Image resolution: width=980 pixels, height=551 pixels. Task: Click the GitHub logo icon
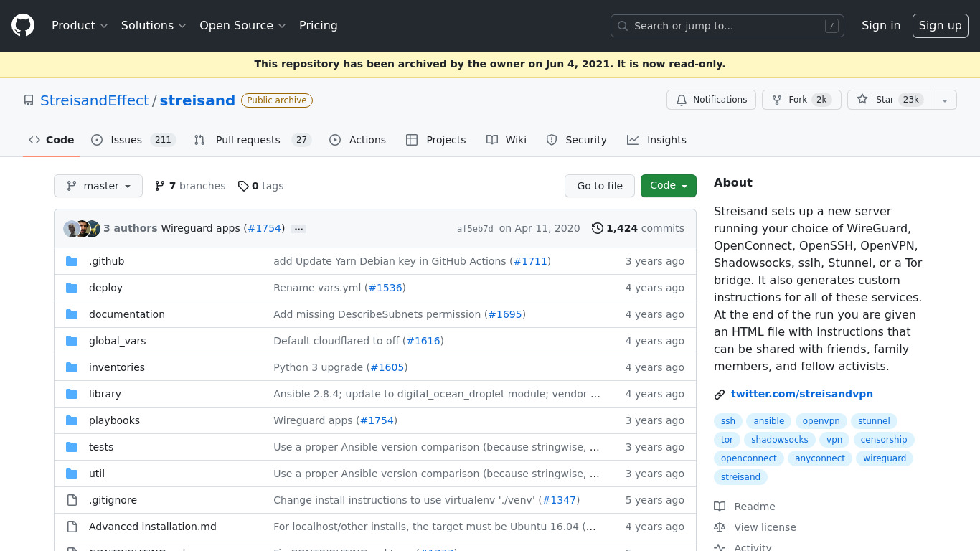click(x=23, y=26)
